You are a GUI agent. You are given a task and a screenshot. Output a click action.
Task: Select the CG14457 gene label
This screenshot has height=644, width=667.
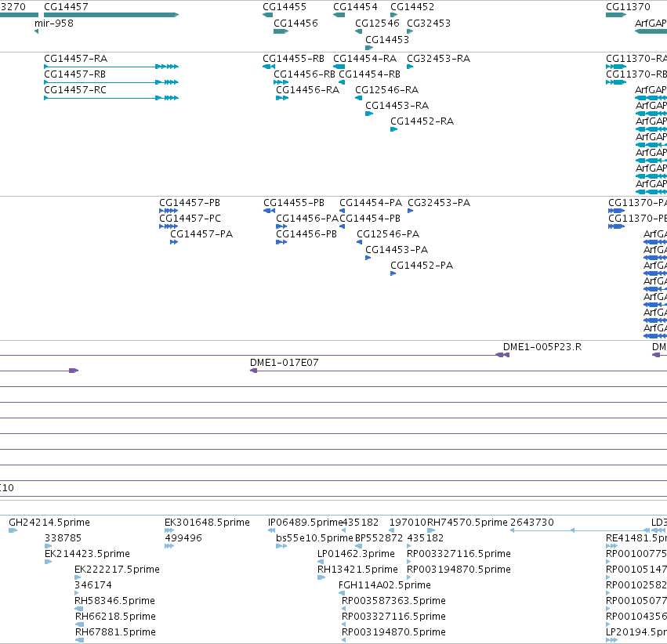point(66,7)
